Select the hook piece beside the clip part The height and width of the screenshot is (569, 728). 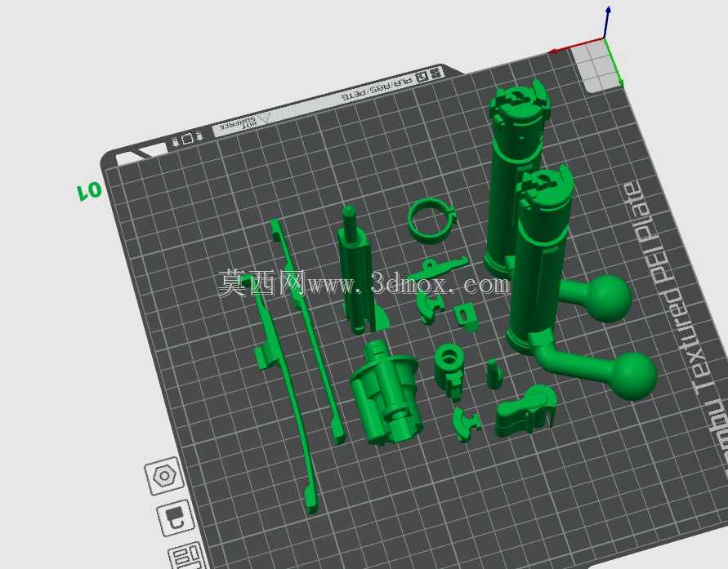point(466,423)
